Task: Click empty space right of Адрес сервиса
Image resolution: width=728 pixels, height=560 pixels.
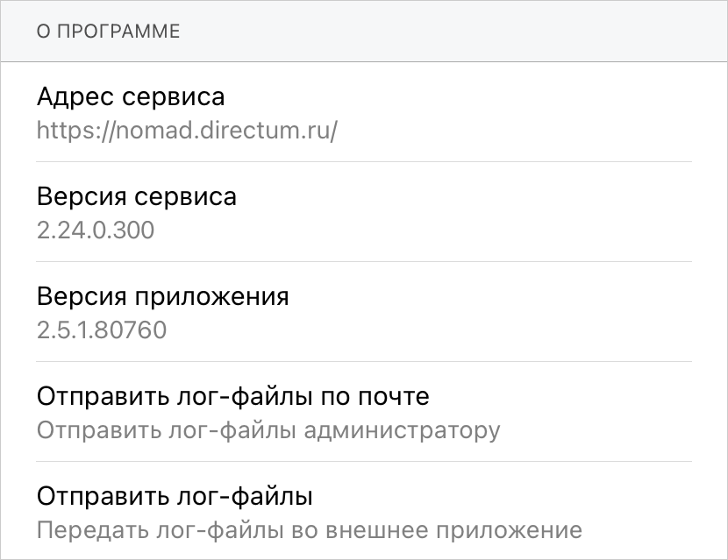Action: coord(491,98)
